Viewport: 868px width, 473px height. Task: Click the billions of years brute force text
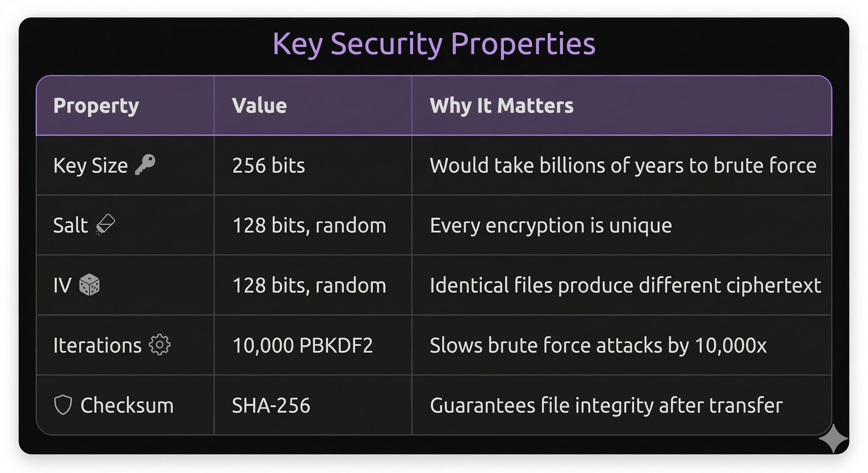[623, 165]
